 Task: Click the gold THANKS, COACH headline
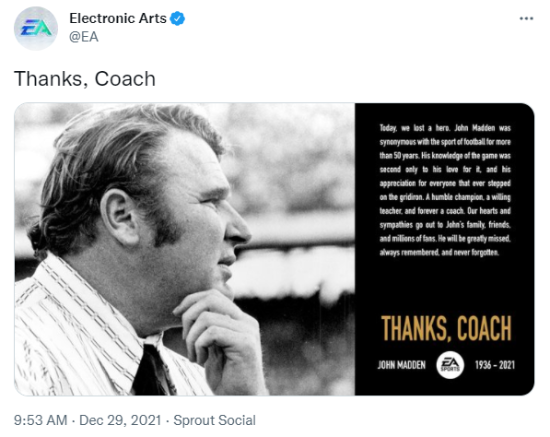446,328
